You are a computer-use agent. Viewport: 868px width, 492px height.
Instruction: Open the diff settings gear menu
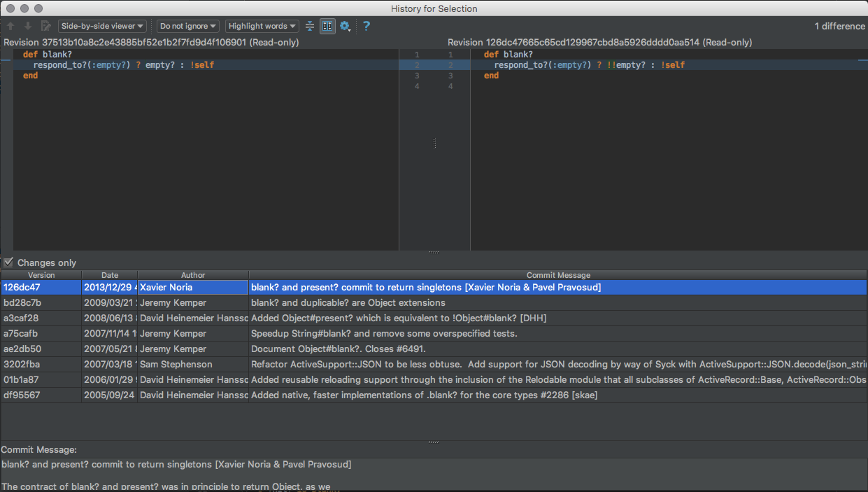pos(346,26)
